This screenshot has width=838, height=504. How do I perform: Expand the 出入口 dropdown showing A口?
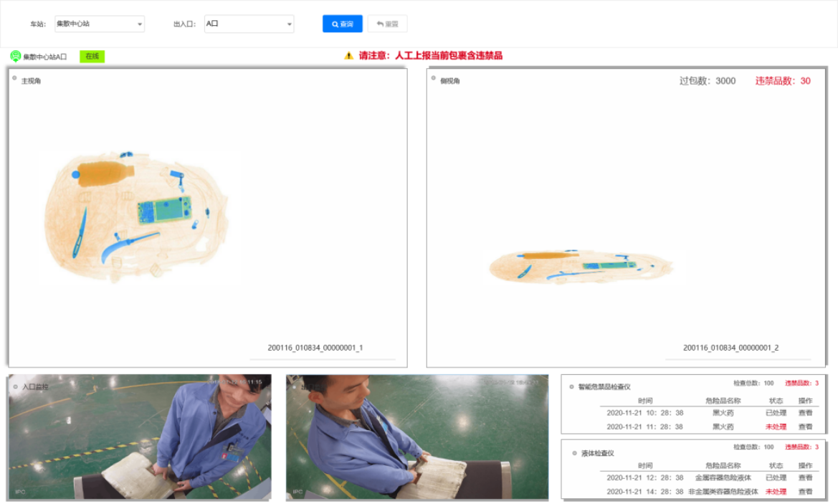pos(249,24)
